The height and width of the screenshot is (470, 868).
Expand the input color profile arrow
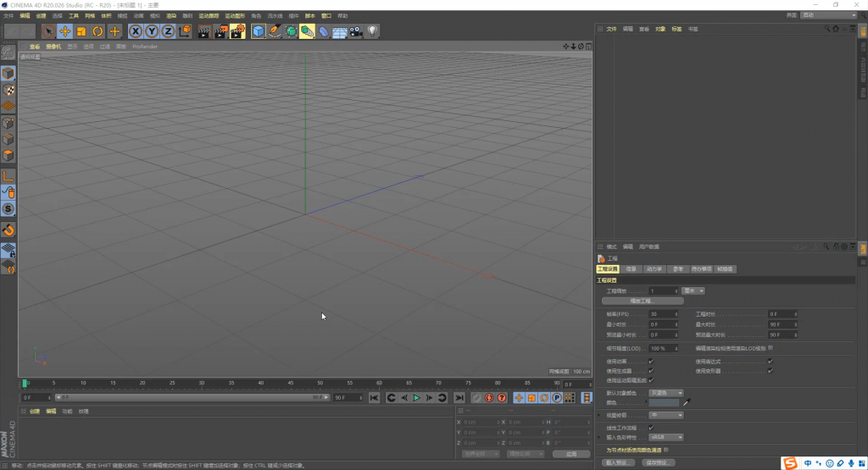599,437
